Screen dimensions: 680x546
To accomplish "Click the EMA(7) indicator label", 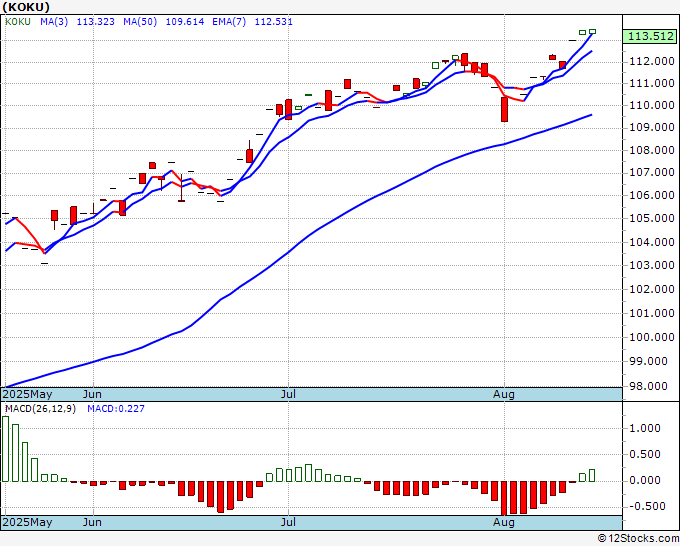I will point(229,22).
